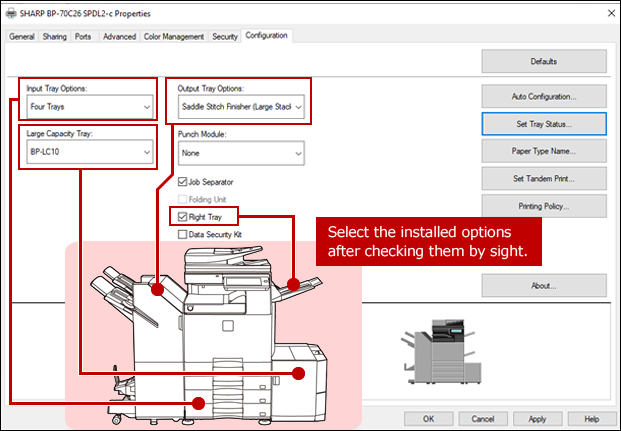This screenshot has width=621, height=431.
Task: Expand the Punch Module dropdown
Action: [x=240, y=152]
